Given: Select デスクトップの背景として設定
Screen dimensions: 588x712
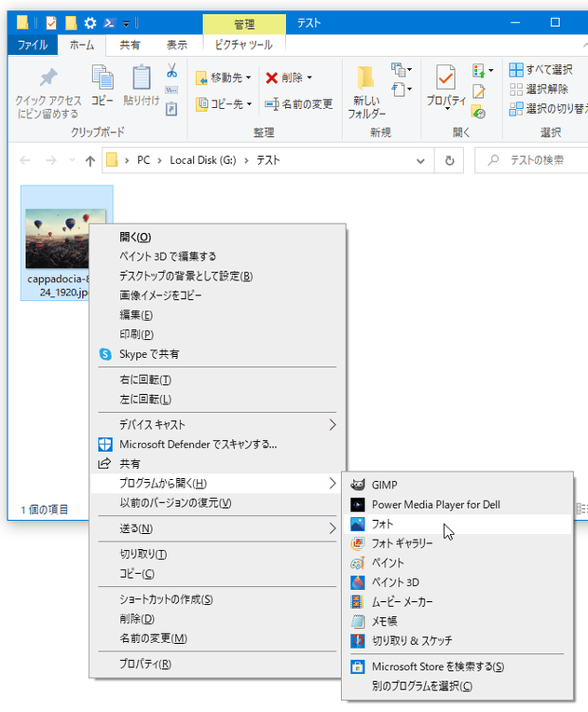Looking at the screenshot, I should [x=217, y=276].
